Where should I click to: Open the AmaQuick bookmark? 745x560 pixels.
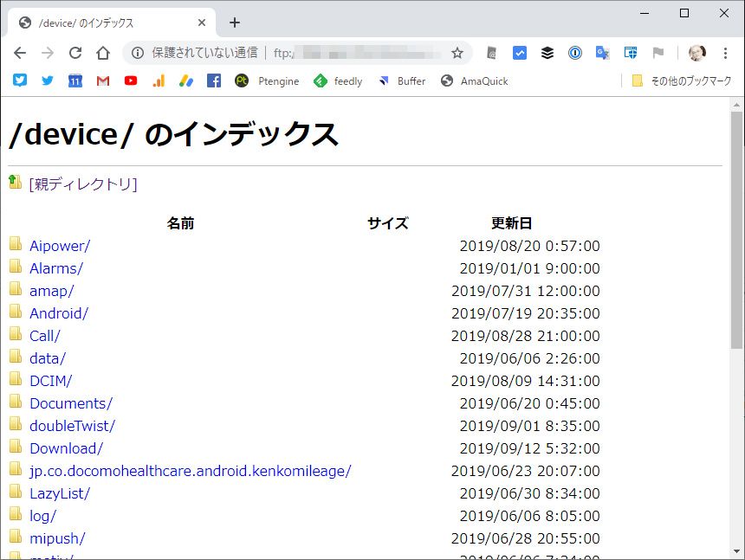pos(474,81)
